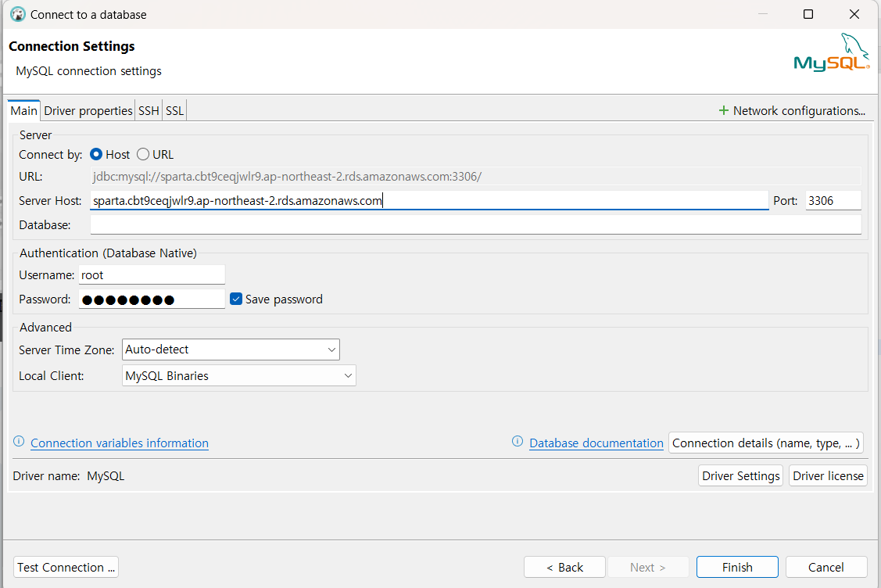Click the 'Authentication (Database Native)' group label
Screen dimensions: 881x588
(x=108, y=253)
